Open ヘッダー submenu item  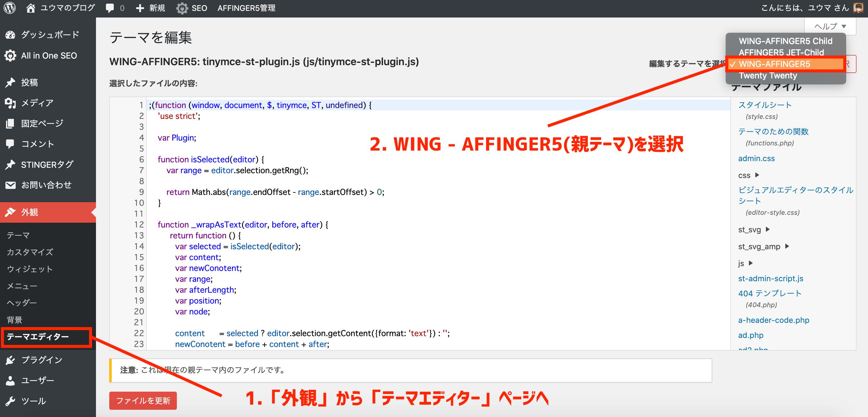point(22,303)
